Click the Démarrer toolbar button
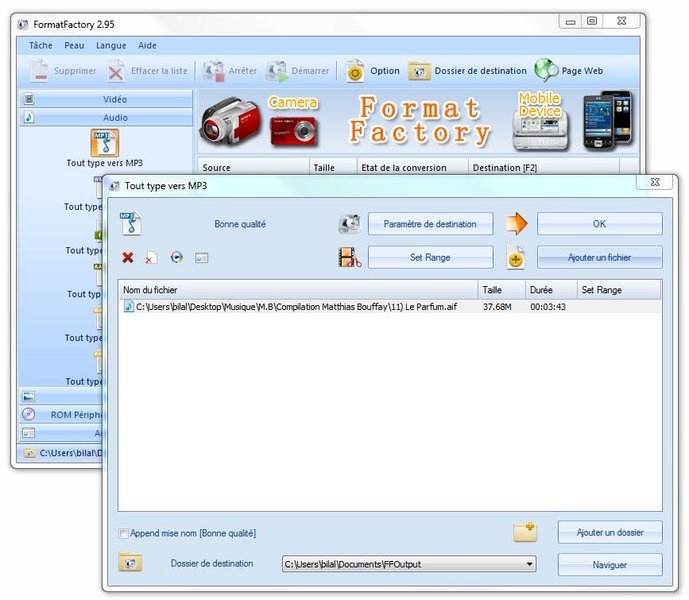This screenshot has width=689, height=600. click(x=297, y=71)
